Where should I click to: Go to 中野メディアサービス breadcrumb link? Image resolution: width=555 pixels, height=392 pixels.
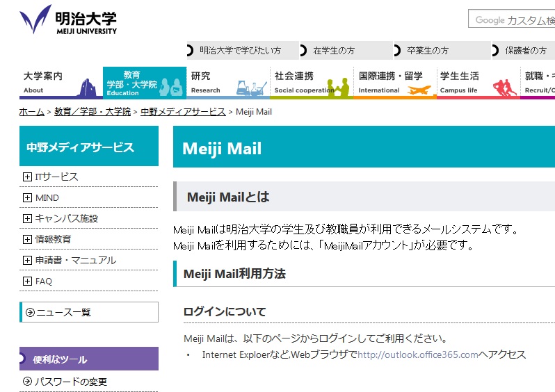[x=183, y=112]
